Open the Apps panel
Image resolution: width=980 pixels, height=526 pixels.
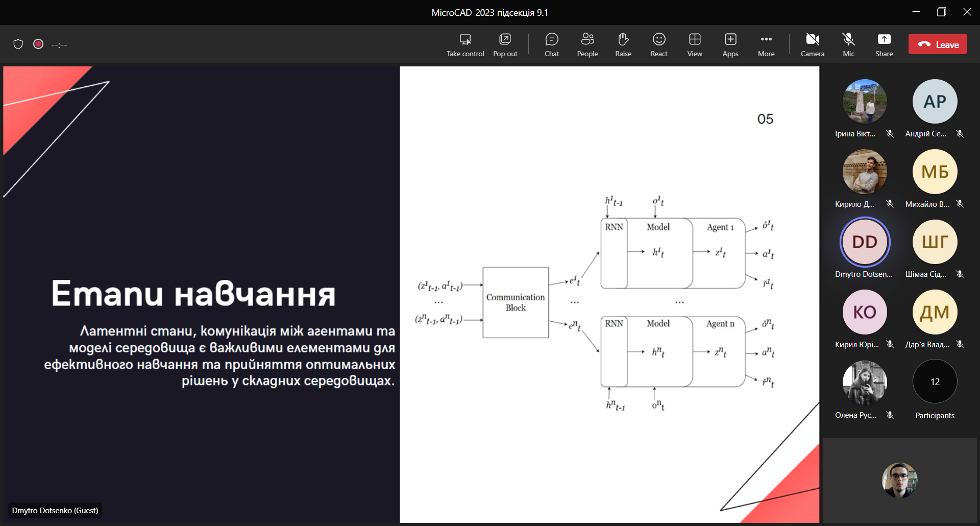[730, 45]
